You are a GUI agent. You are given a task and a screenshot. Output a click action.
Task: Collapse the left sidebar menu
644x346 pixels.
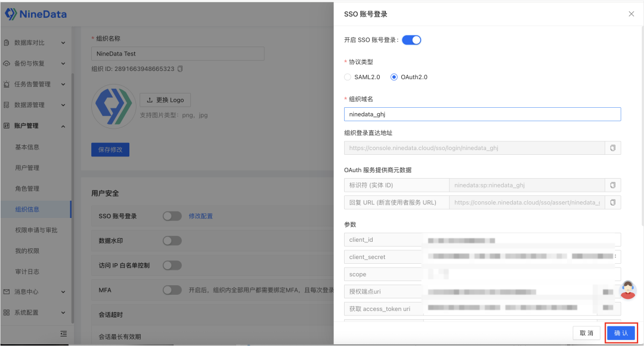coord(63,333)
